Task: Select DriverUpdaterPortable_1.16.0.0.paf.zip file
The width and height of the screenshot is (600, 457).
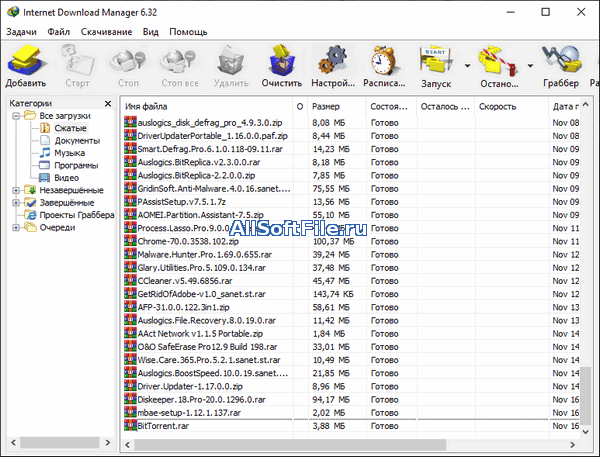Action: click(212, 136)
